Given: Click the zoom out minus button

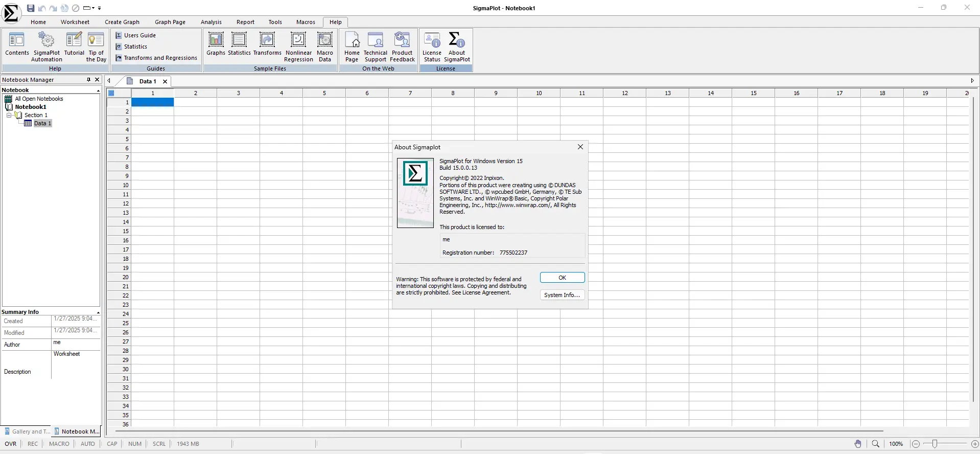Looking at the screenshot, I should (916, 444).
